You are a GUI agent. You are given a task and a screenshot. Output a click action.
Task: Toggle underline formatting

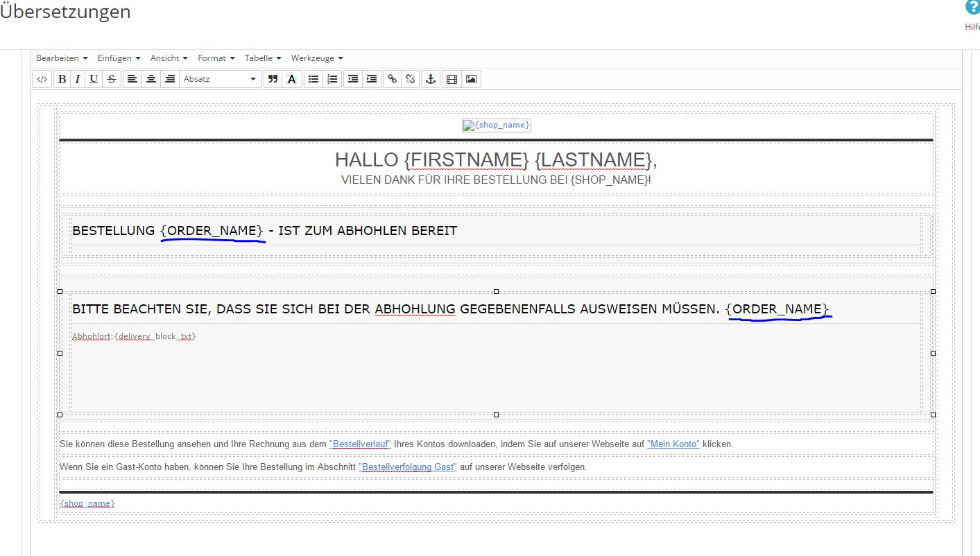coord(94,79)
